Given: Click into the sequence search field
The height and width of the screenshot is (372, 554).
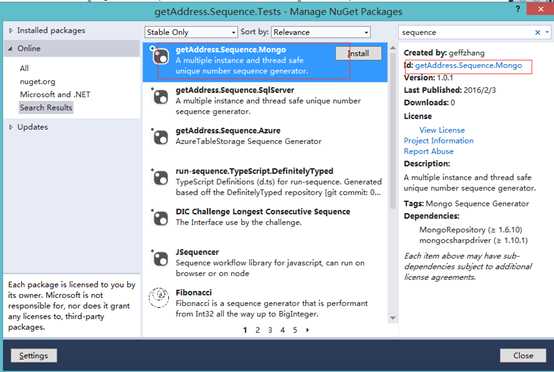Looking at the screenshot, I should (466, 32).
